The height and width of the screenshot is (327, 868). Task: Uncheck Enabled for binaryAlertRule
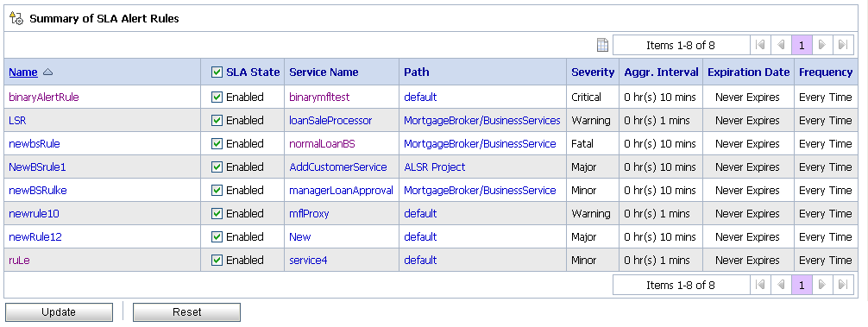point(217,97)
